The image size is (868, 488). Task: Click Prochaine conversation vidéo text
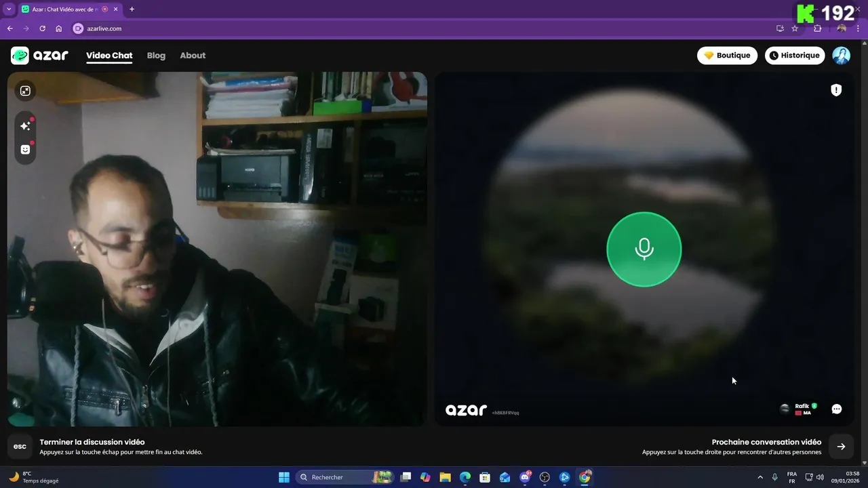tap(766, 442)
